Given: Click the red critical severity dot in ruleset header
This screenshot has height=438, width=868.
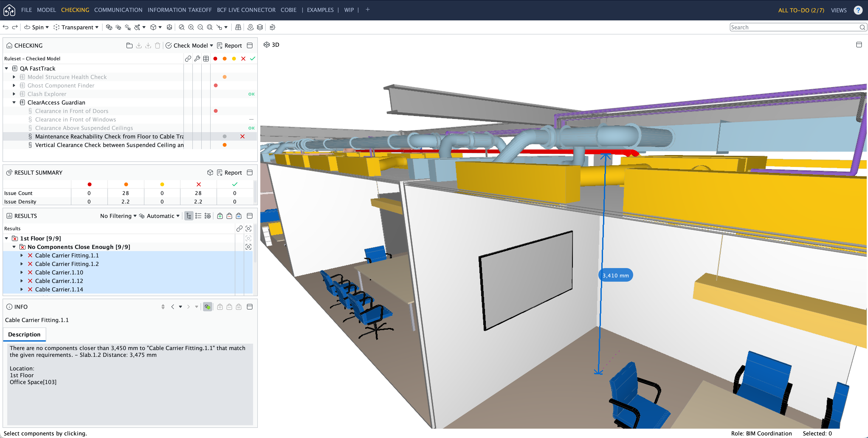Looking at the screenshot, I should click(215, 59).
